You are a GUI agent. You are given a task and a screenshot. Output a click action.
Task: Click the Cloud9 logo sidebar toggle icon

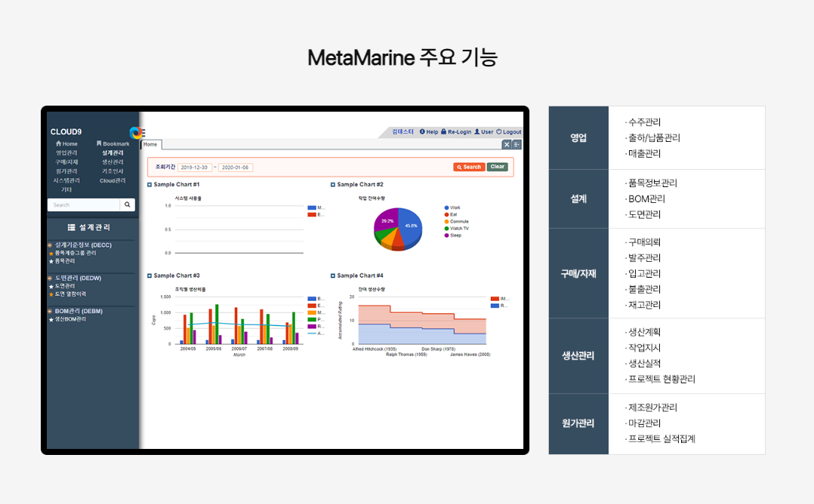[137, 132]
